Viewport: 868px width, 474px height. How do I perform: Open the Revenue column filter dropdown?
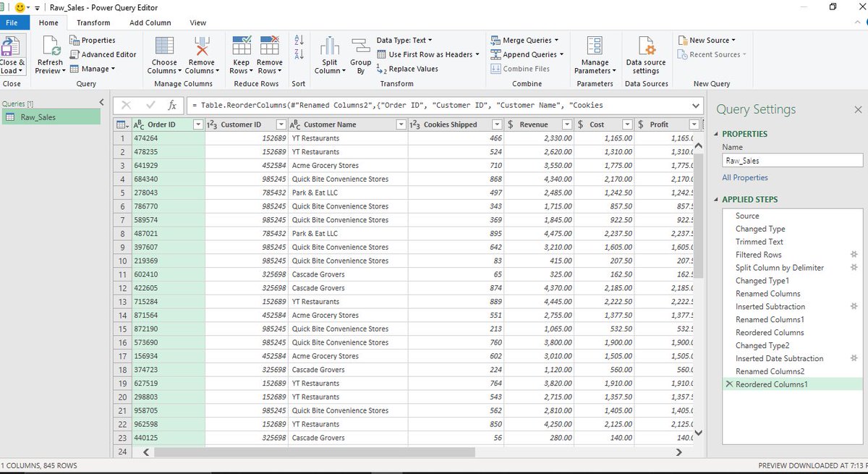[567, 124]
